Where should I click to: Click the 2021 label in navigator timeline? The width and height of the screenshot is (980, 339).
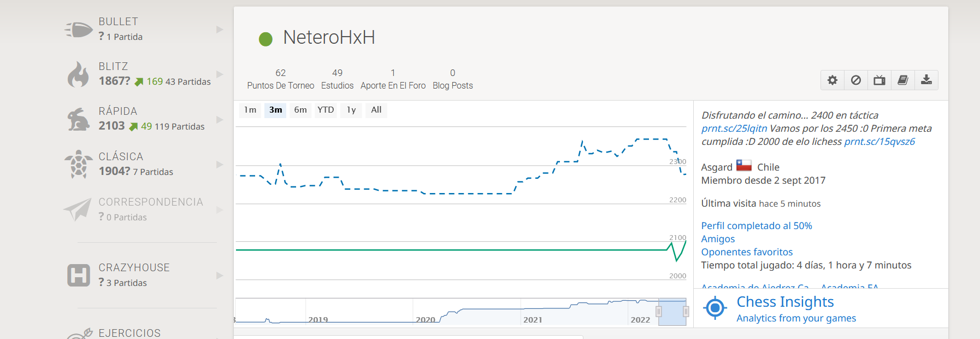coord(533,320)
